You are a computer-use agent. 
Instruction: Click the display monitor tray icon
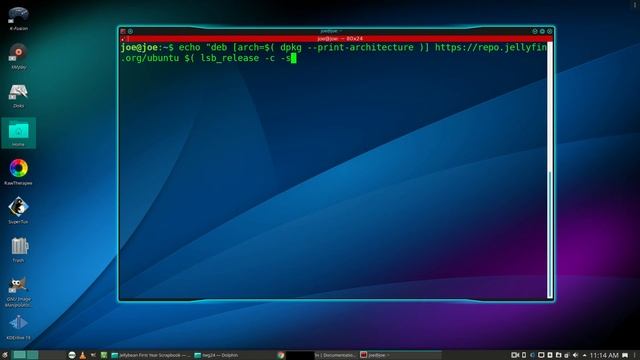tap(541, 355)
